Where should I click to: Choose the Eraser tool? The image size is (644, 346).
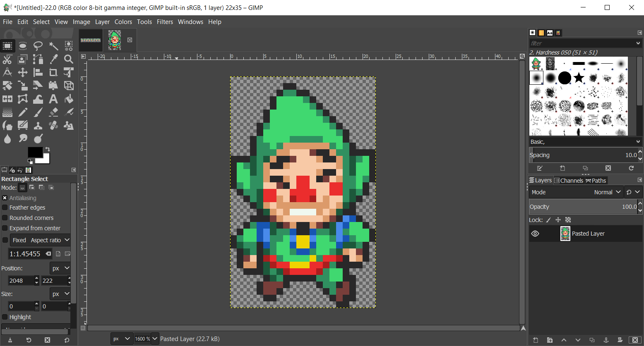(53, 112)
